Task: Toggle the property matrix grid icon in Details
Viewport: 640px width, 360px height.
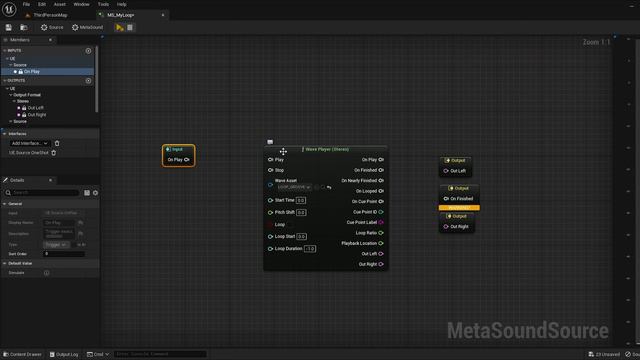Action: (x=87, y=193)
